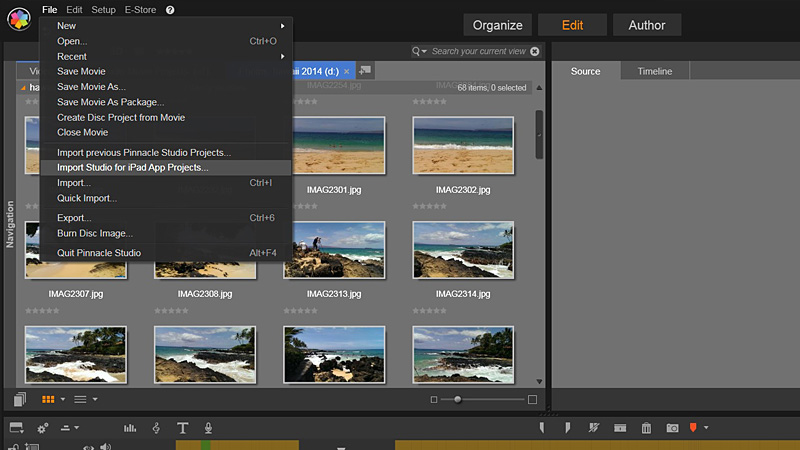This screenshot has height=450, width=800.
Task: Click the snapshot camera icon
Action: pyautogui.click(x=672, y=428)
